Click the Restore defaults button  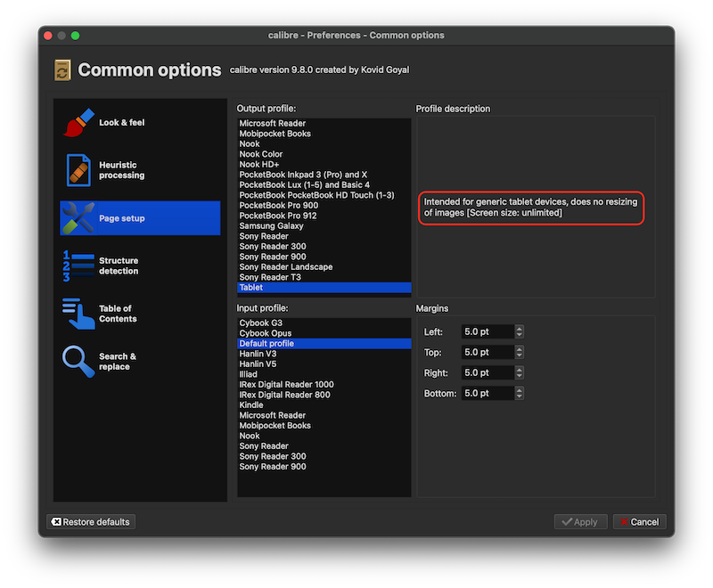(91, 522)
